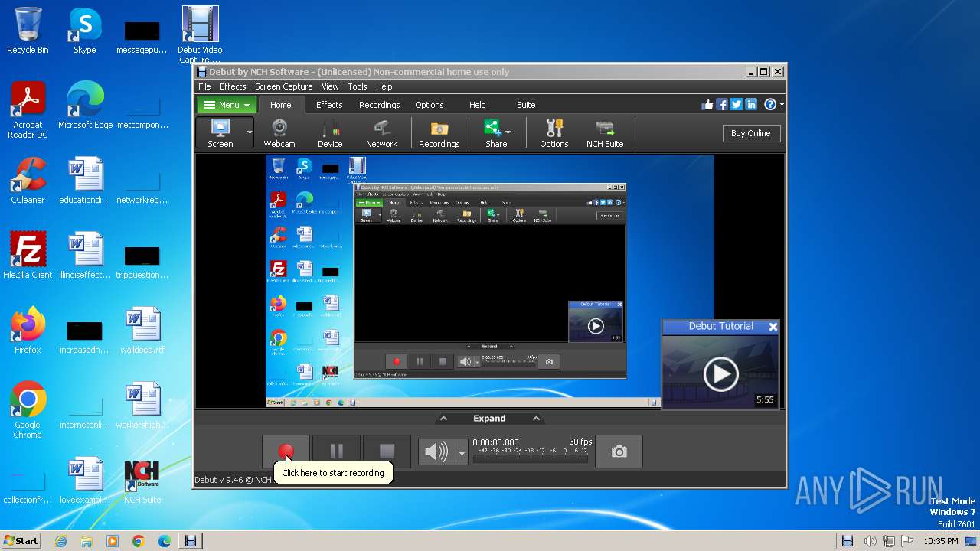Select the FileZilla Client desktop icon
The height and width of the screenshot is (551, 980).
[28, 256]
